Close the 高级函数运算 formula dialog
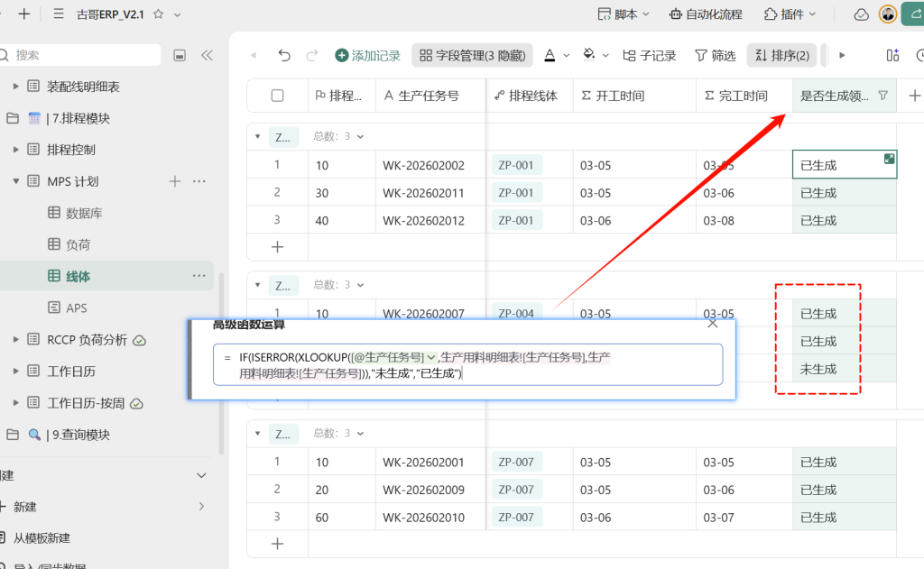Image resolution: width=924 pixels, height=569 pixels. click(x=713, y=324)
